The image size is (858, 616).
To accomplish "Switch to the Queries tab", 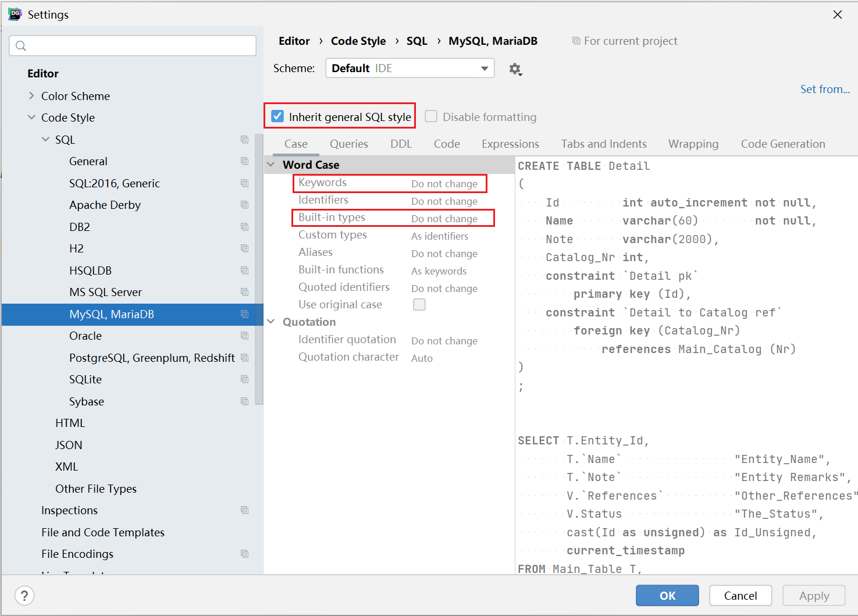I will [x=348, y=144].
